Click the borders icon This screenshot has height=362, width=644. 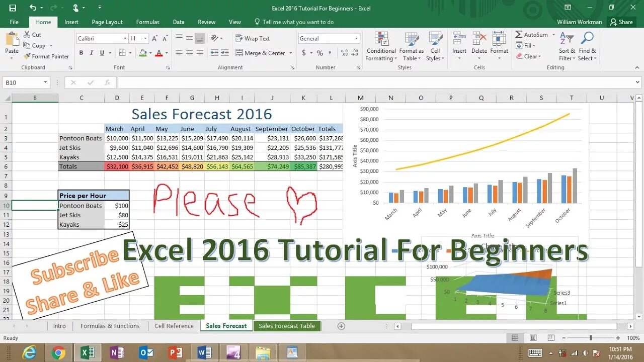pyautogui.click(x=122, y=53)
